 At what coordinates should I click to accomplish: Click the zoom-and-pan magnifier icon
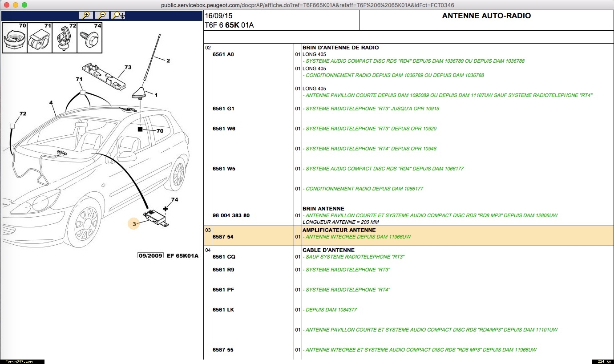[x=118, y=15]
